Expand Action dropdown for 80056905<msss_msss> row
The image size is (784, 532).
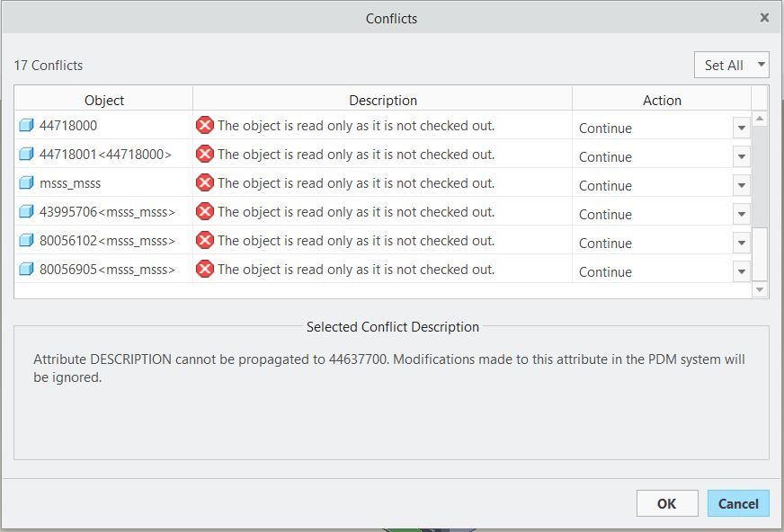pyautogui.click(x=742, y=271)
